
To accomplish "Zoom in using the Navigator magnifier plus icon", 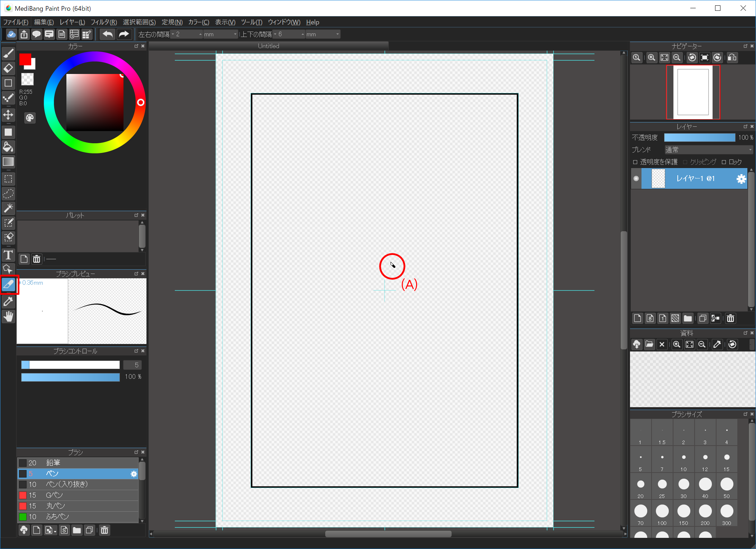I will pyautogui.click(x=652, y=57).
